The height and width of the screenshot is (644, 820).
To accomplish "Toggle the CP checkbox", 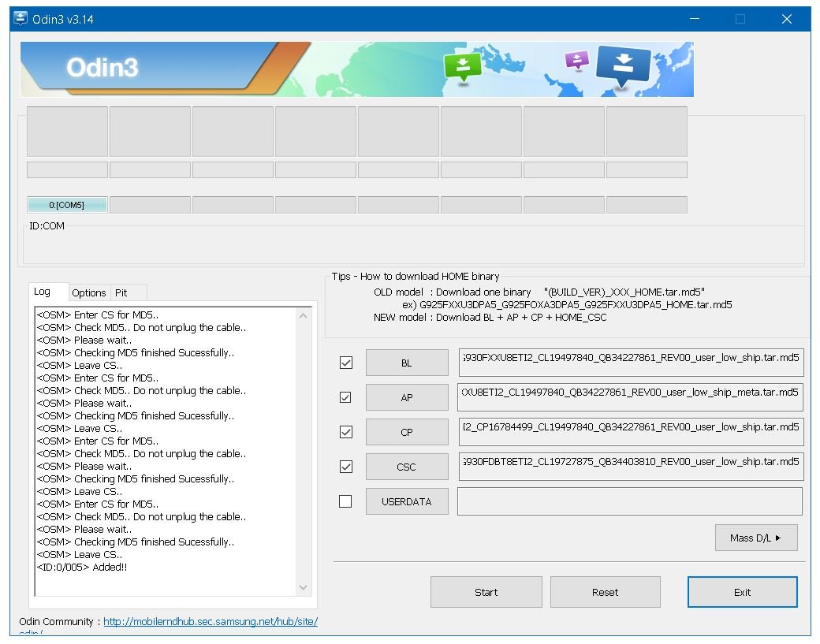I will tap(345, 432).
